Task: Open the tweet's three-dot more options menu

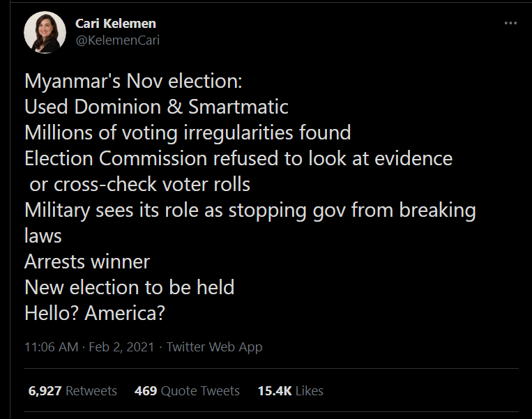Action: click(x=510, y=23)
